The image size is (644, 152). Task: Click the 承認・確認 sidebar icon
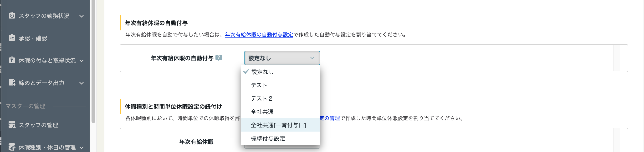tap(12, 38)
